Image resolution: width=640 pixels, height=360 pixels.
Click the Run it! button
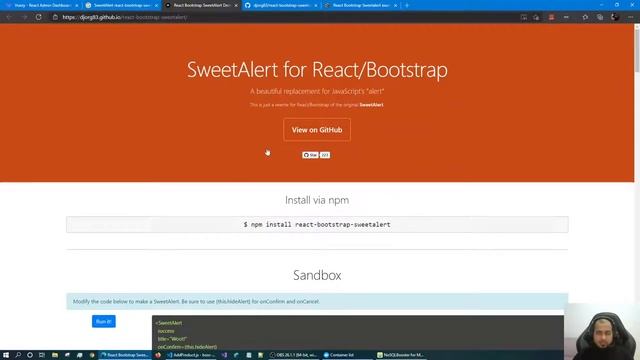(x=104, y=321)
